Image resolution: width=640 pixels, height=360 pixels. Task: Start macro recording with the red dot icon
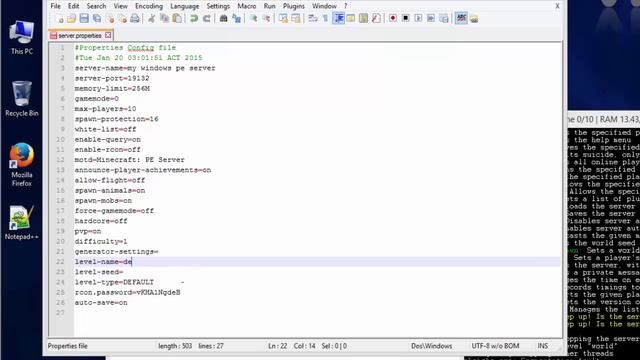393,18
